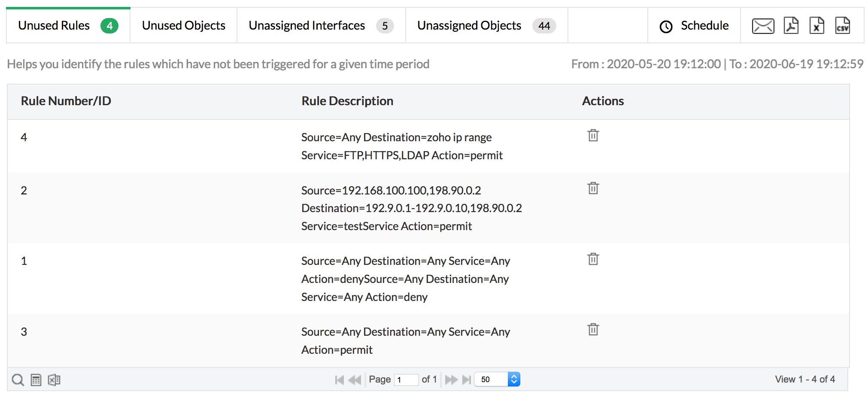This screenshot has height=401, width=868.
Task: Email this report using the envelope icon
Action: pyautogui.click(x=763, y=25)
